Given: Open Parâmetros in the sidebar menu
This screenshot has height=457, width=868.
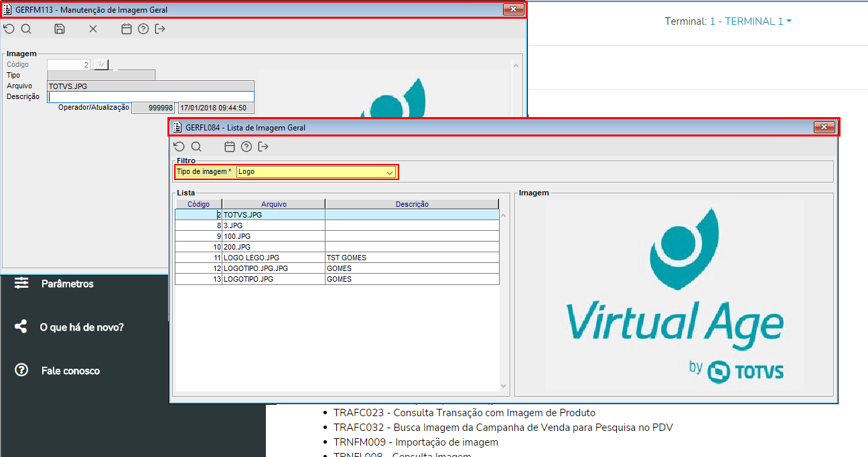Looking at the screenshot, I should [x=67, y=284].
